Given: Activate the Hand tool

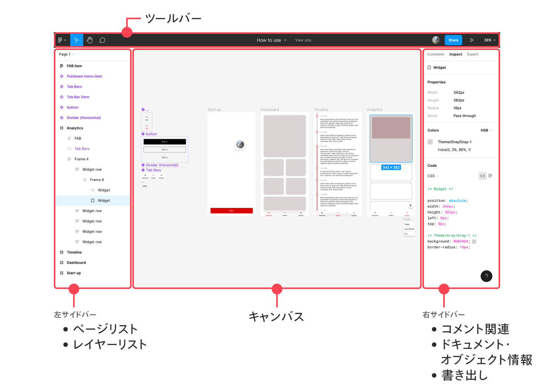Looking at the screenshot, I should (89, 40).
